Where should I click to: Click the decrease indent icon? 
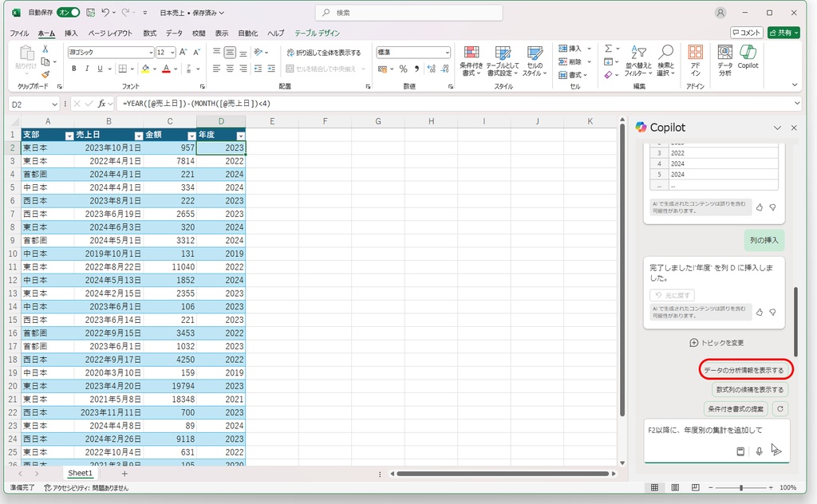point(258,69)
